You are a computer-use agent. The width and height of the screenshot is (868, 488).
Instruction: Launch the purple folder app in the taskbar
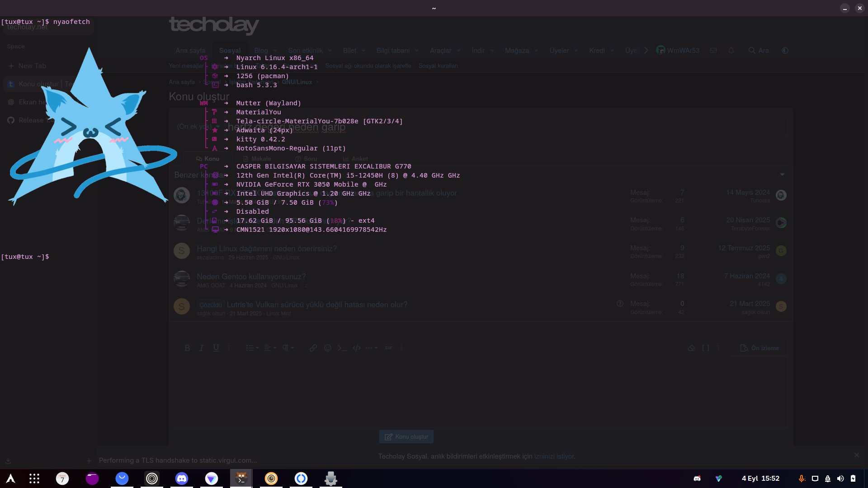[x=92, y=479]
